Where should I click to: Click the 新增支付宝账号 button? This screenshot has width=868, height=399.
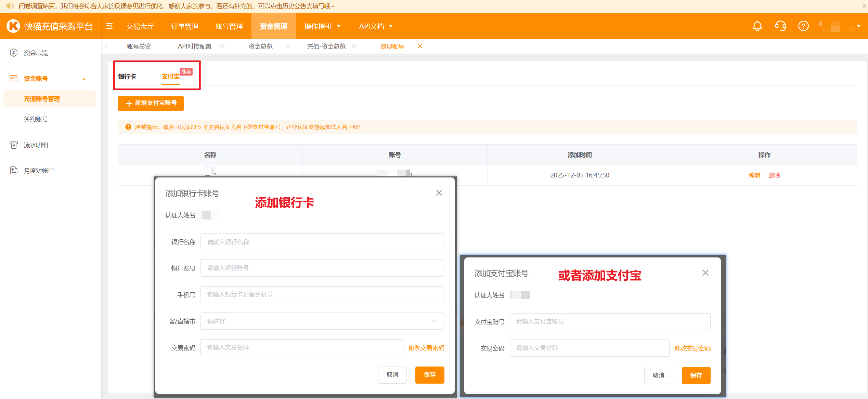click(x=151, y=103)
